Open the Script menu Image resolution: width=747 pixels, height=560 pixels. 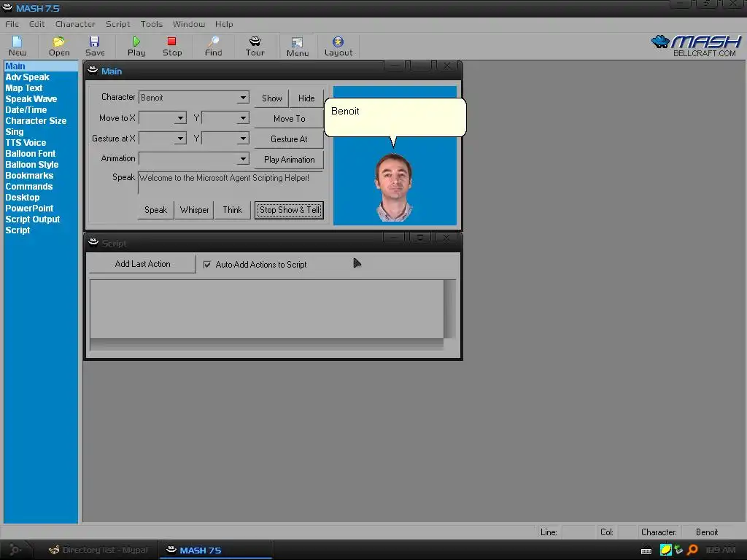117,24
